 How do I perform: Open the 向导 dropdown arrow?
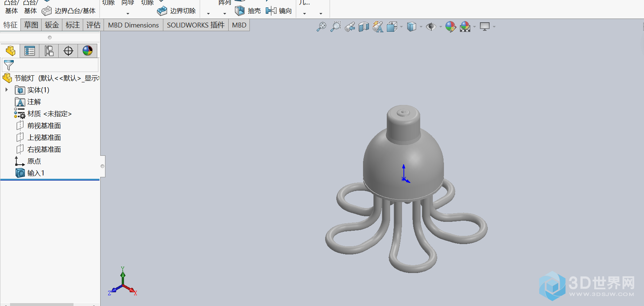(x=128, y=14)
